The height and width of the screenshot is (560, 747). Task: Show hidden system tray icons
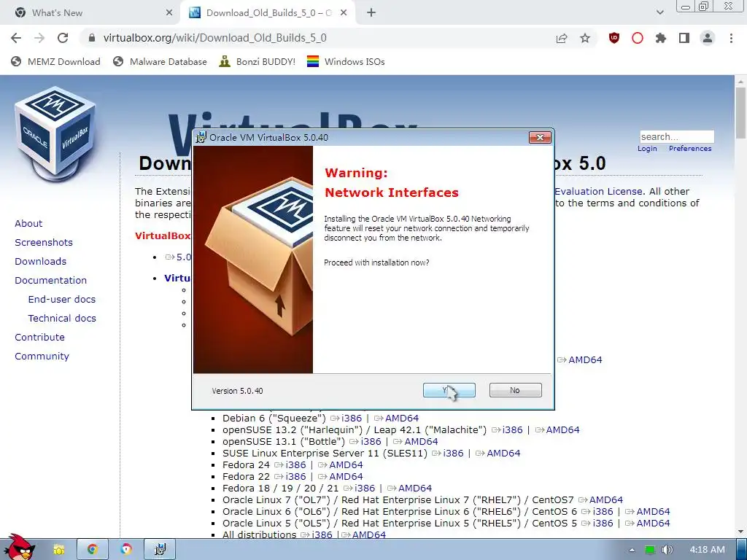(632, 550)
